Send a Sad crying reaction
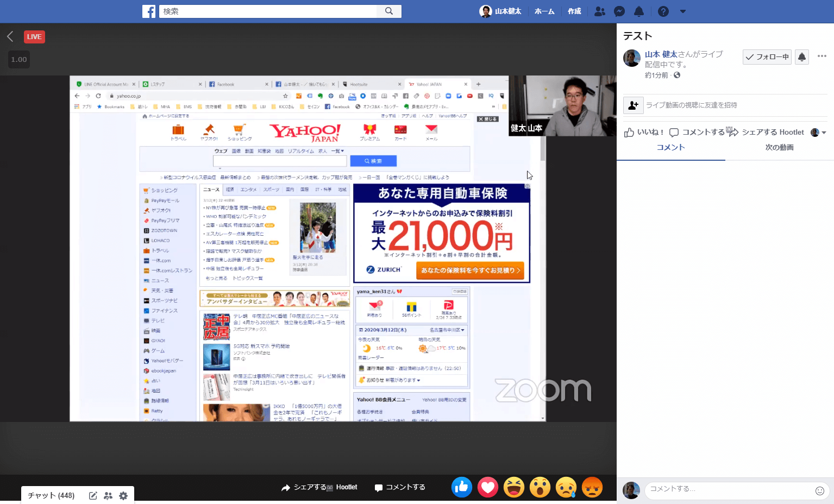Screen dimensions: 834x504 tap(566, 488)
